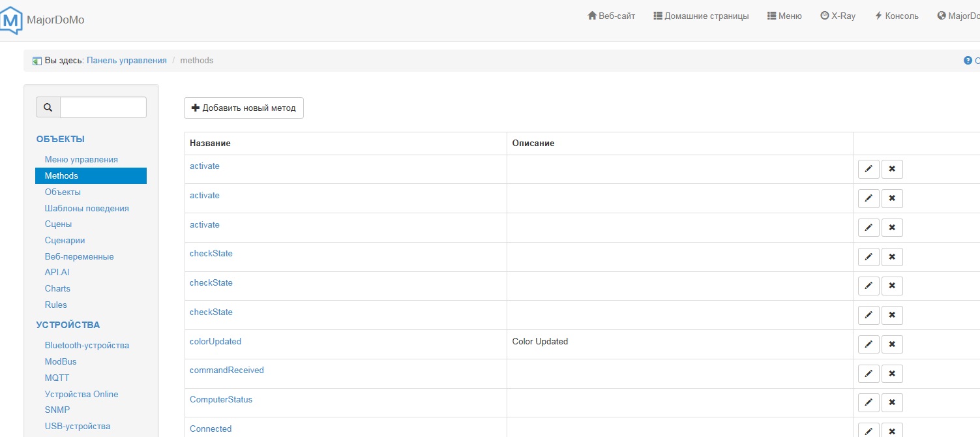The image size is (980, 437).
Task: Open the Консоль navigation item
Action: [x=897, y=16]
